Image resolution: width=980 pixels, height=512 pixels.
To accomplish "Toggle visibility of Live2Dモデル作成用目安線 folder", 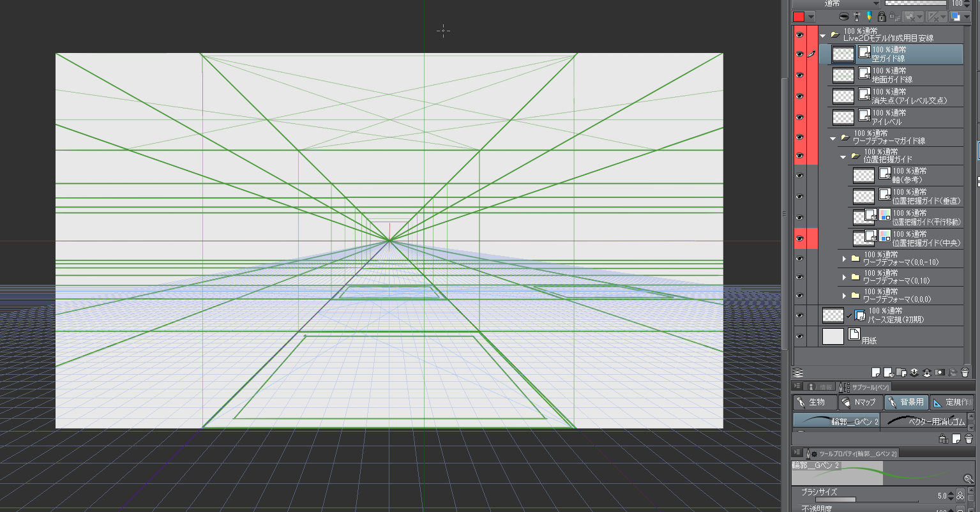I will point(799,35).
